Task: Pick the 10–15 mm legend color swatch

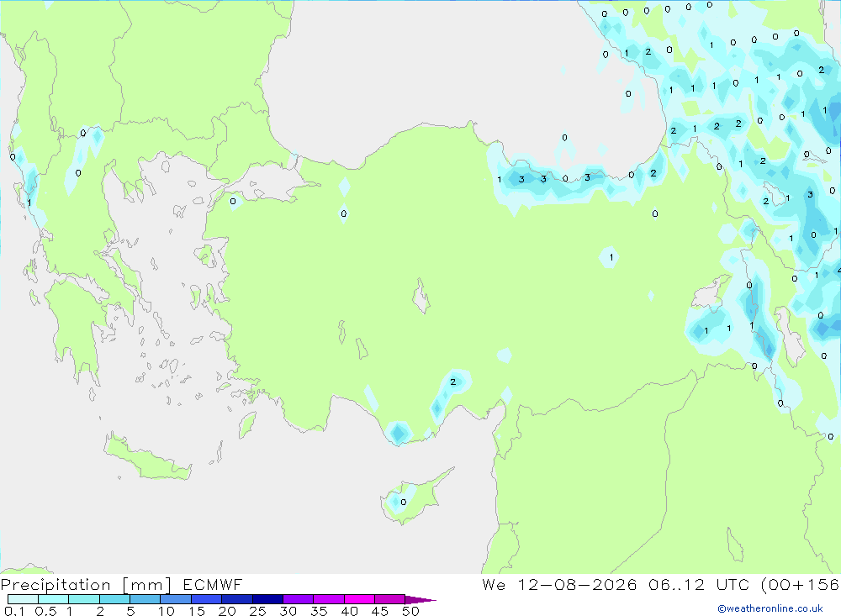Action: click(x=176, y=599)
